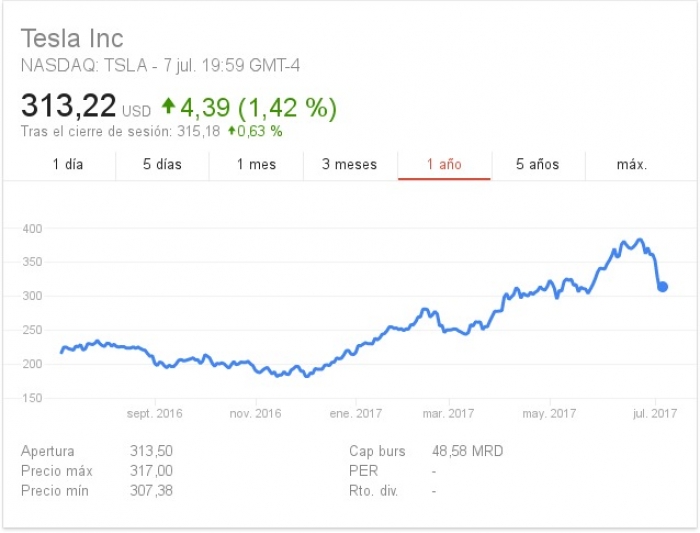
Task: Click the 400 y-axis label
Action: pos(32,229)
